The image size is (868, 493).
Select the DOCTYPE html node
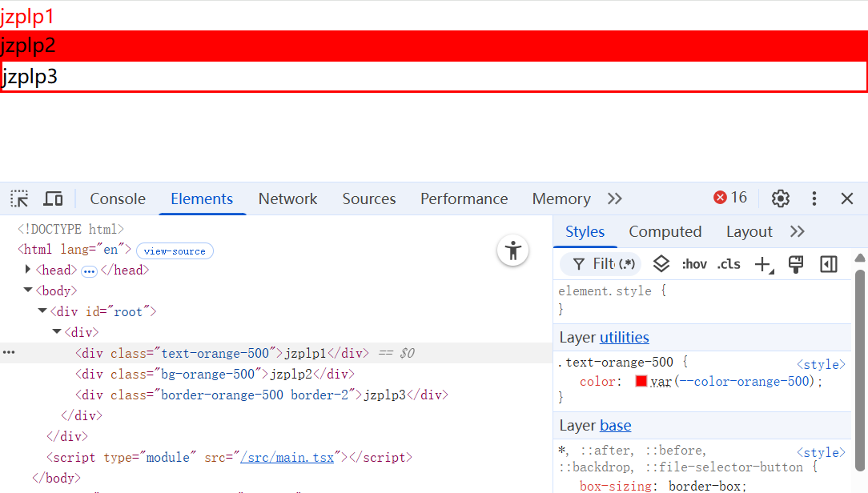(70, 229)
